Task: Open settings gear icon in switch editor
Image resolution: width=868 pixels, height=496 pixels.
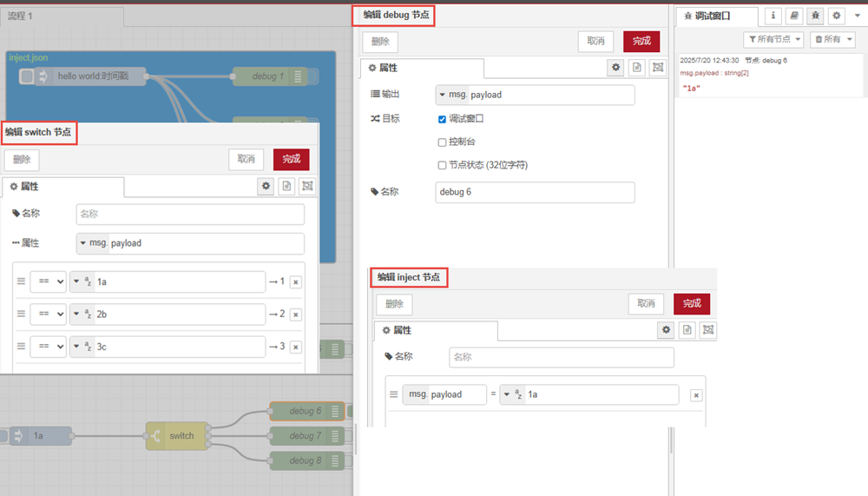Action: pos(266,186)
